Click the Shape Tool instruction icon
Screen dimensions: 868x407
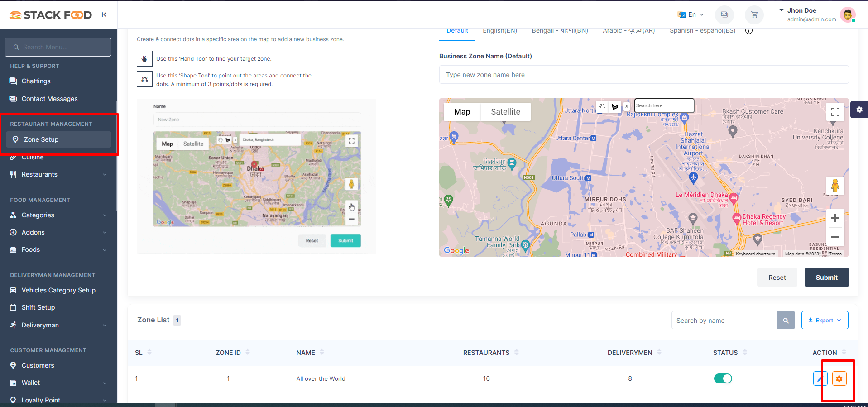(x=144, y=79)
